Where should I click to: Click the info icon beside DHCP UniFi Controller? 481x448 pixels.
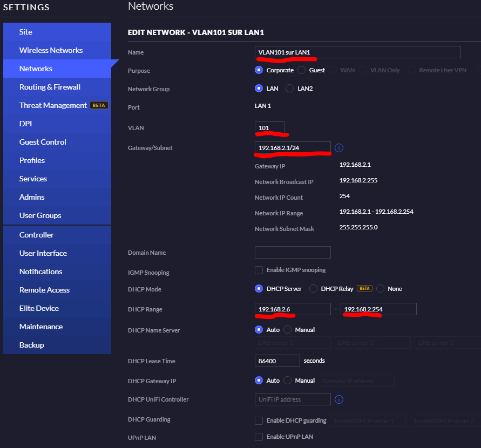[x=339, y=399]
